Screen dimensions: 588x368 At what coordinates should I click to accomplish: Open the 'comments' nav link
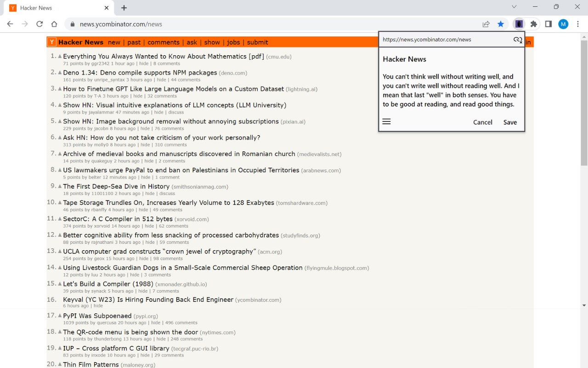point(164,42)
